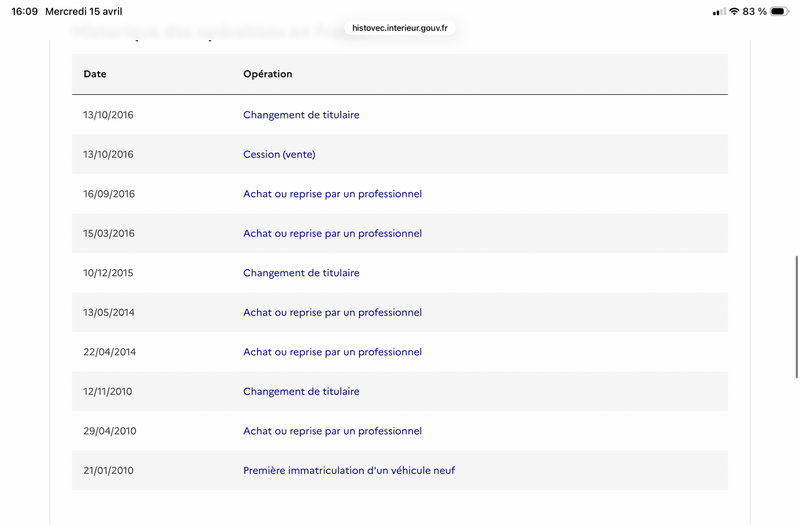The width and height of the screenshot is (800, 525).
Task: Open Achat ou reprise dated 16/09/2016
Action: click(332, 194)
